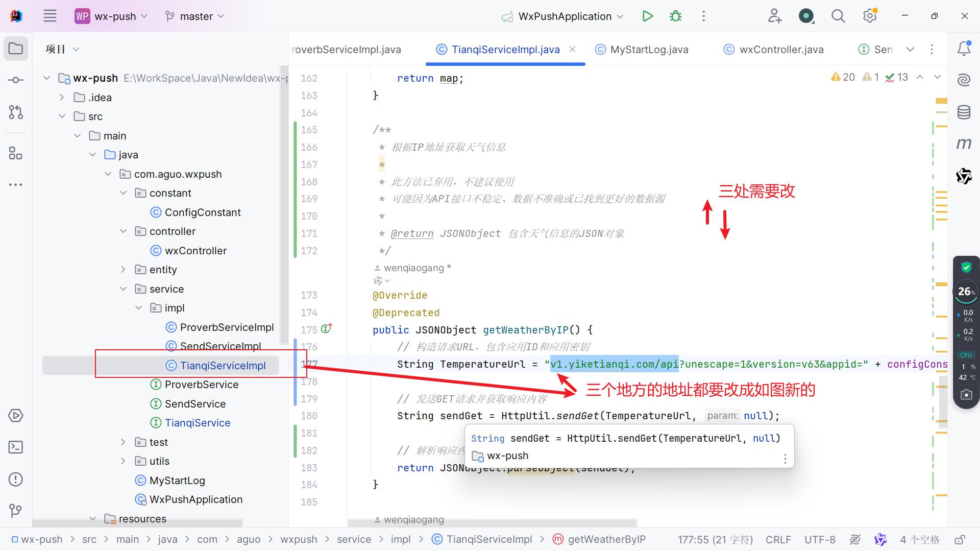
Task: Change indent setting 4 个空格
Action: point(919,539)
